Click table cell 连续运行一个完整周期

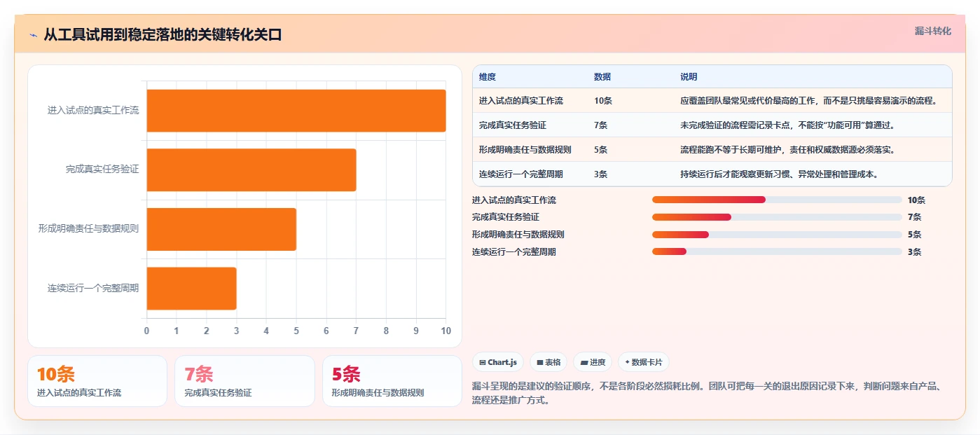pos(521,174)
